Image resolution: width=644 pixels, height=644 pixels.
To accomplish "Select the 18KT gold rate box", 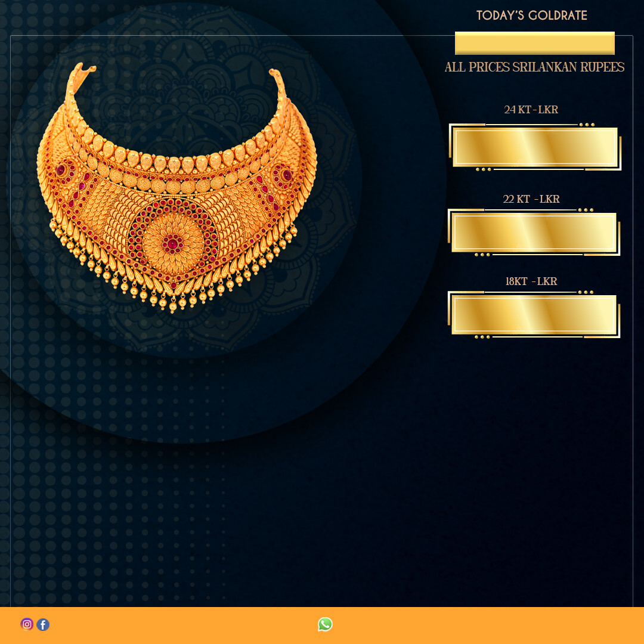I will pos(534,315).
